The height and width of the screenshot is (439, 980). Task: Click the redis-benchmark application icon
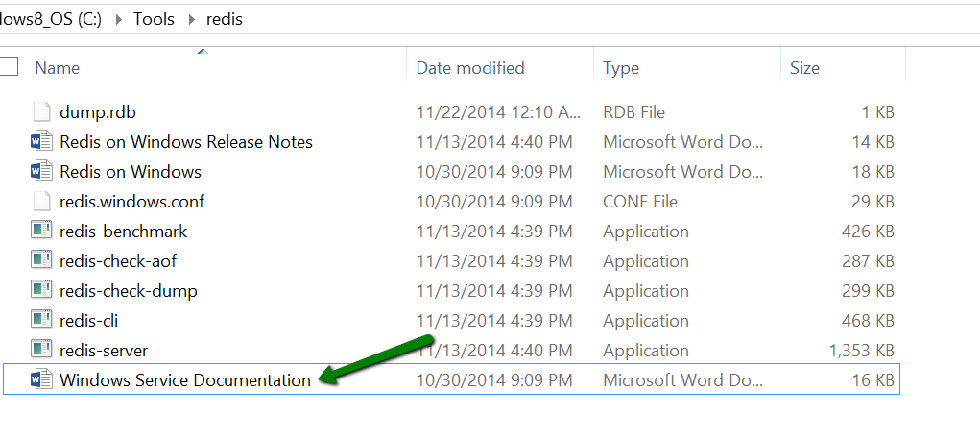pos(40,231)
